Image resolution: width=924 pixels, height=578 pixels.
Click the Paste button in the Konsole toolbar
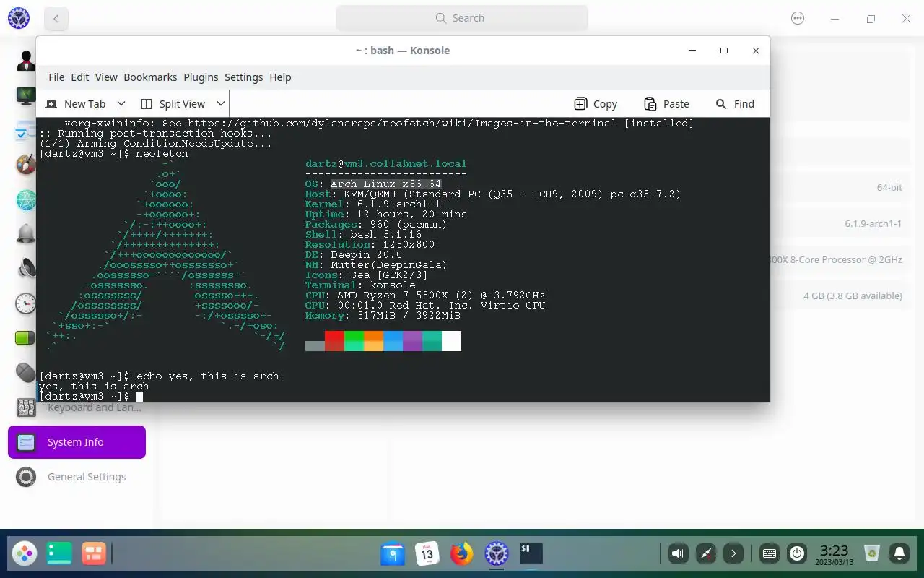(x=666, y=104)
